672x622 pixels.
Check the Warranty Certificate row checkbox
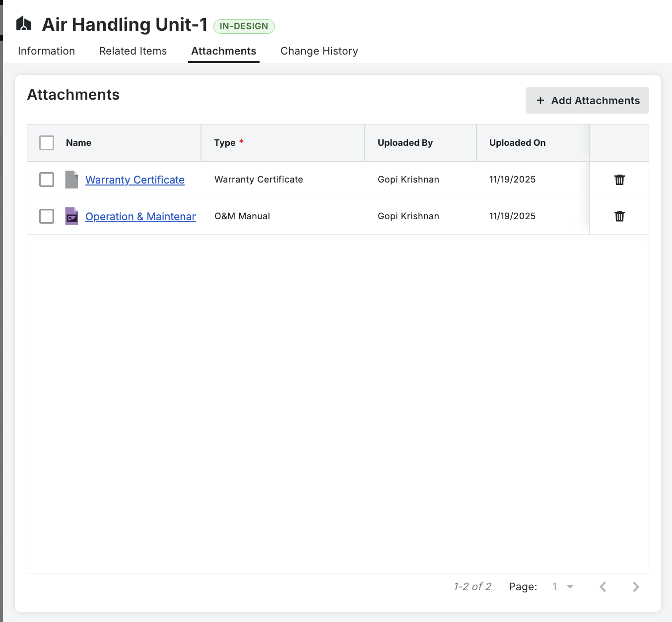click(47, 180)
